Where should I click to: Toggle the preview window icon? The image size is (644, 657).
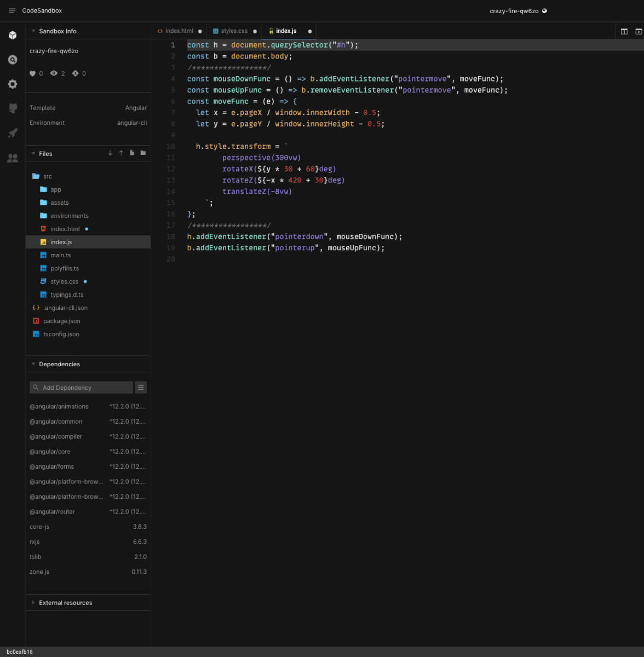click(639, 32)
